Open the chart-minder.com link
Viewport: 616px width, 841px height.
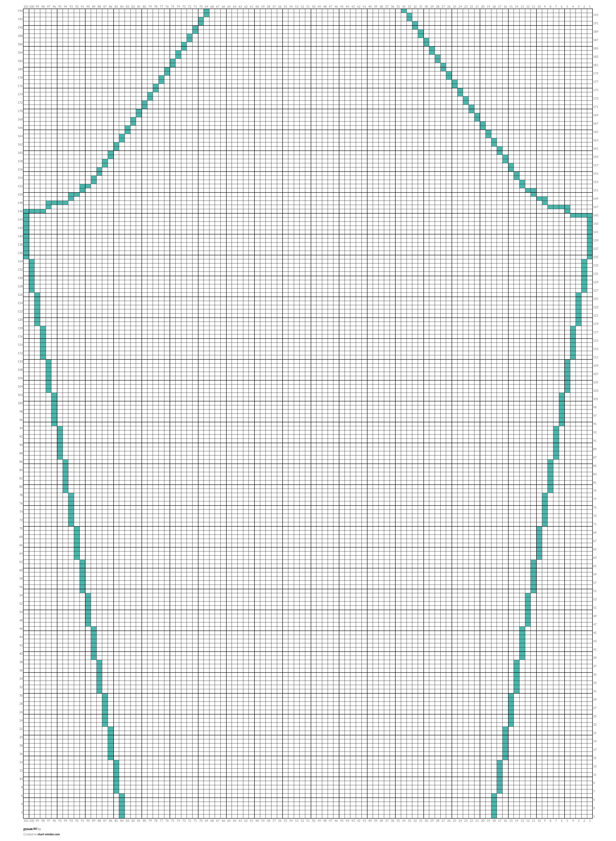coord(49,834)
